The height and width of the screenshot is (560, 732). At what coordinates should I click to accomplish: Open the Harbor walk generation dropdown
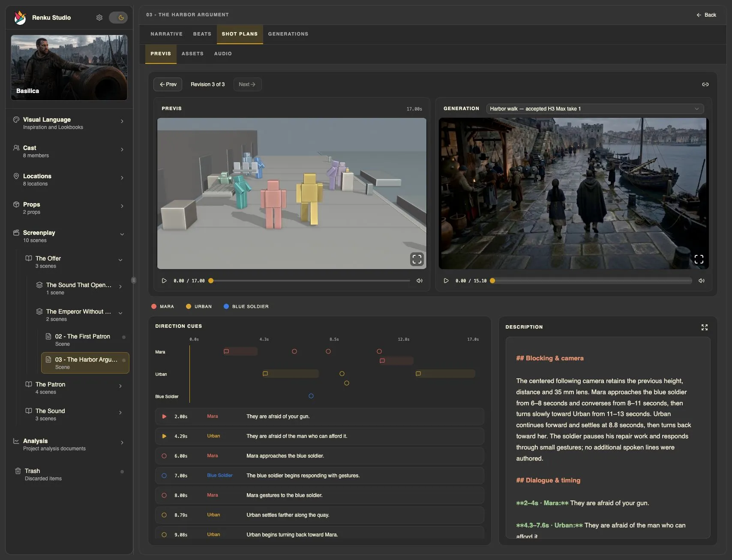click(x=595, y=109)
